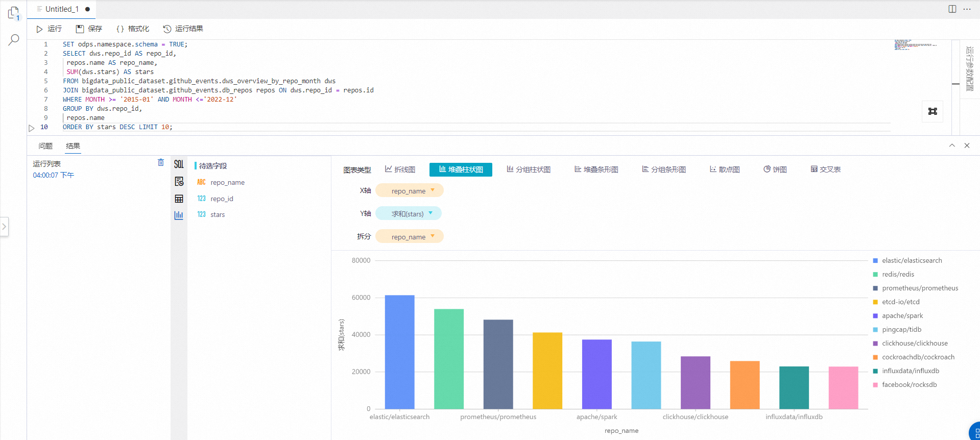Toggle facebook/rocksdb legend entry
980x440 pixels.
point(905,384)
